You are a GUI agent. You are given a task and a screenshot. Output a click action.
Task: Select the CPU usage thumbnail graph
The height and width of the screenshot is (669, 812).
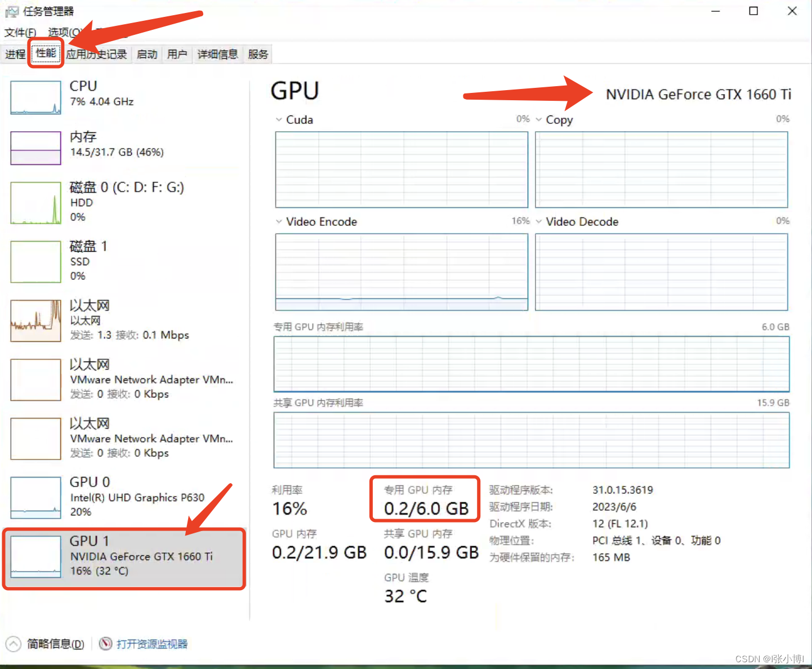(x=36, y=97)
